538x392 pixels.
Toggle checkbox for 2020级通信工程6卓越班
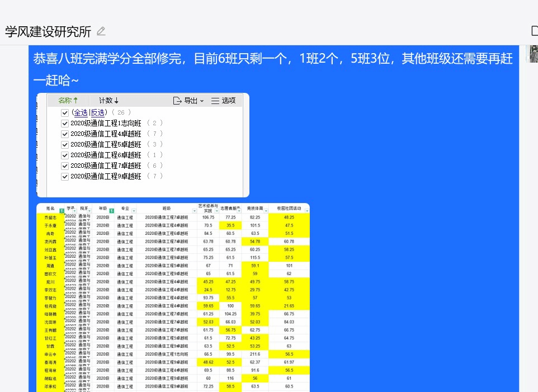65,155
